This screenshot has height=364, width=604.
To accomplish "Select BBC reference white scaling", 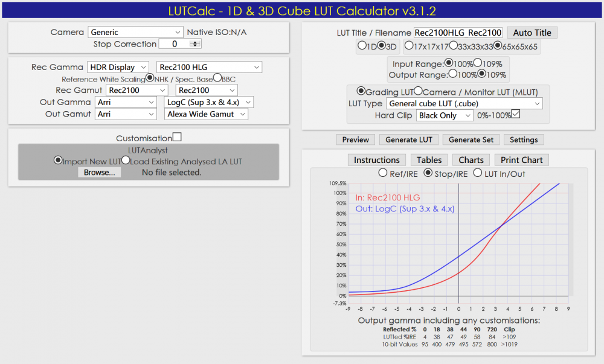I will click(x=218, y=78).
